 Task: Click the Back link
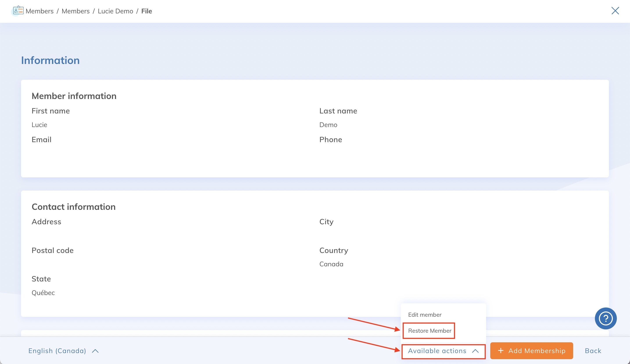(593, 350)
